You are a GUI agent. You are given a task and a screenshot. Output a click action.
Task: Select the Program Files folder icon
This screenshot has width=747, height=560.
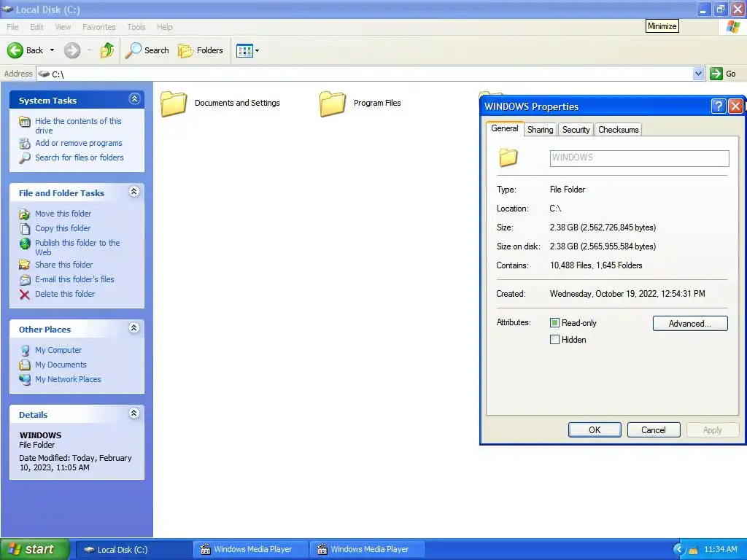333,104
